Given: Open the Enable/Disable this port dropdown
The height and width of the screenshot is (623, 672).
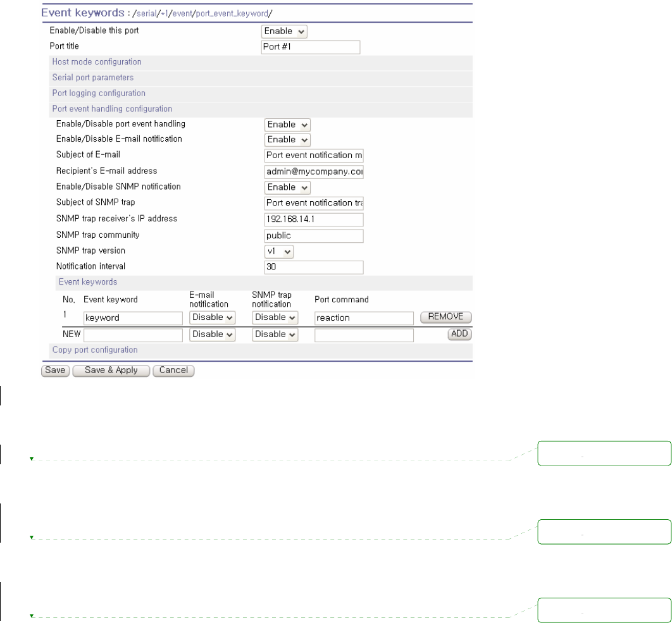Looking at the screenshot, I should tap(283, 31).
